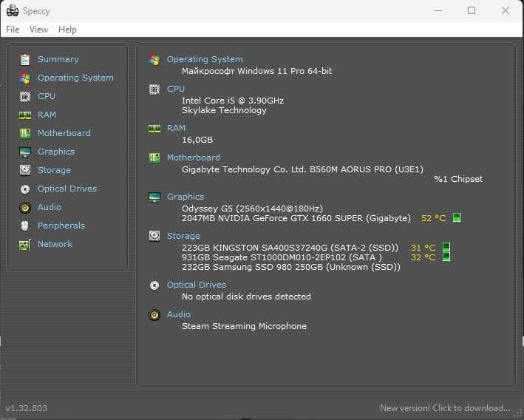Click 'Skylake Technology' text
This screenshot has height=420, width=524.
click(224, 110)
